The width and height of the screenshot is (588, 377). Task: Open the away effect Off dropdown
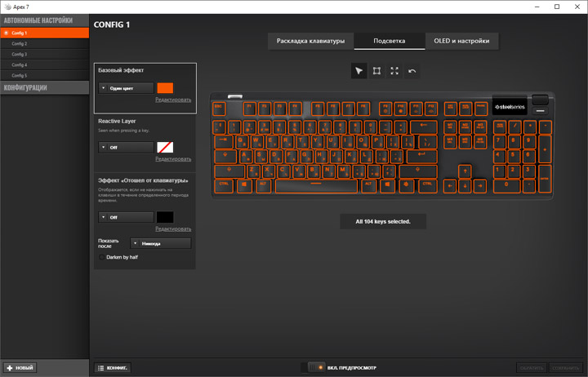pos(126,217)
